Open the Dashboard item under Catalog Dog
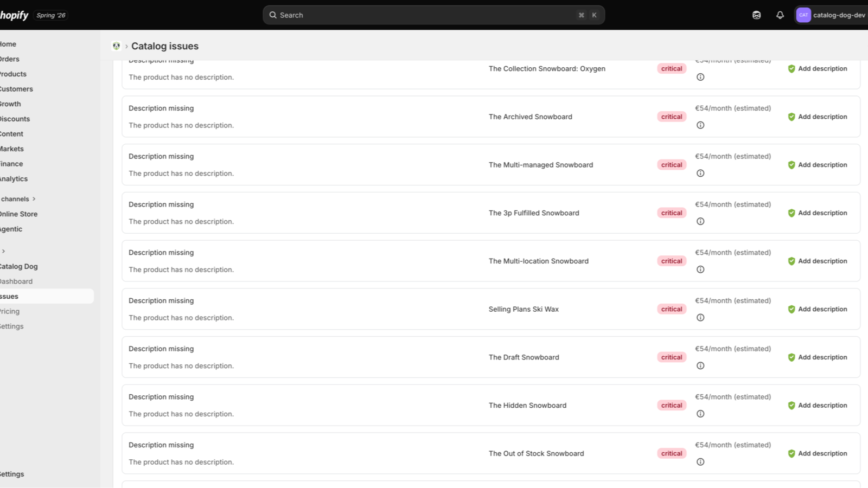This screenshot has width=868, height=488. (16, 281)
